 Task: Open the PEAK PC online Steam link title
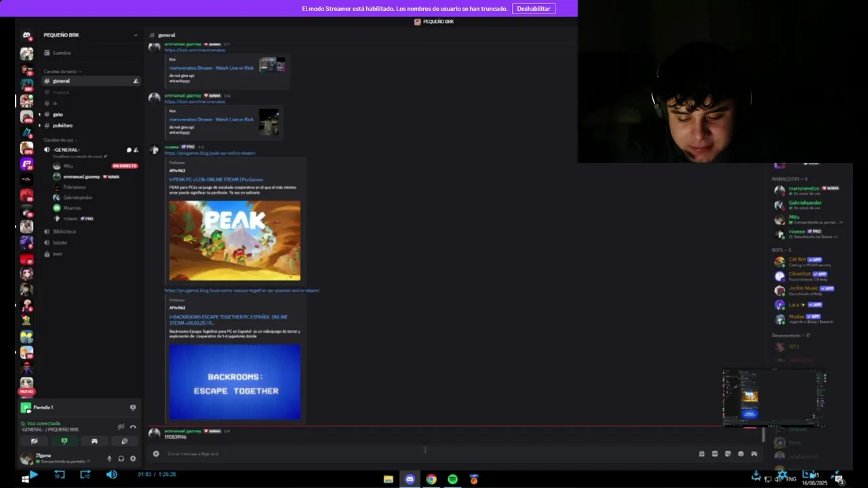(216, 180)
